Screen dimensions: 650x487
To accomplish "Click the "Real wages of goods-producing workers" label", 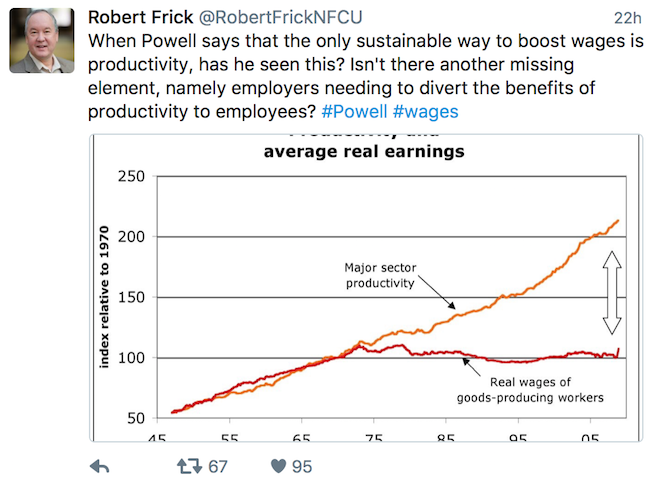I will [x=530, y=390].
